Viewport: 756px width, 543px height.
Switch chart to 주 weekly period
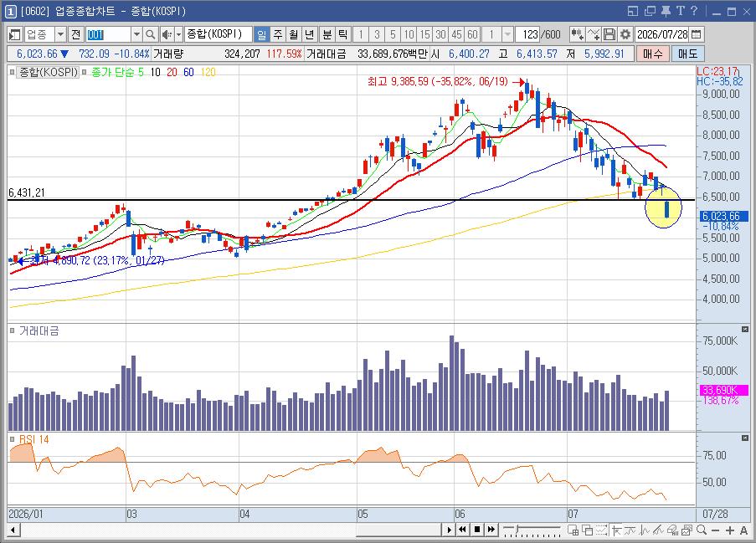278,34
